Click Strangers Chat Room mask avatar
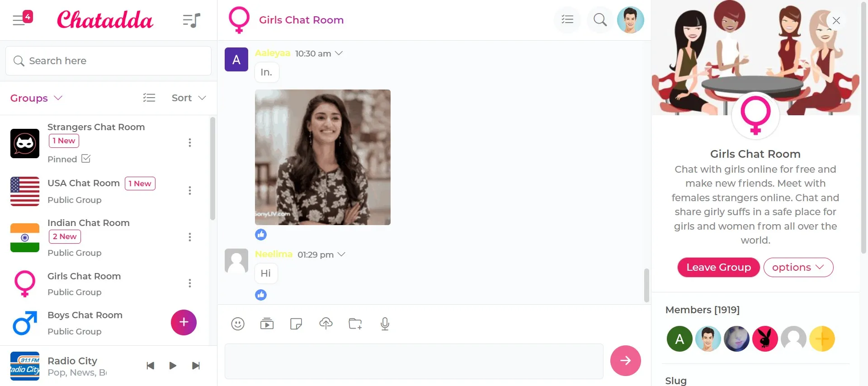 tap(25, 143)
